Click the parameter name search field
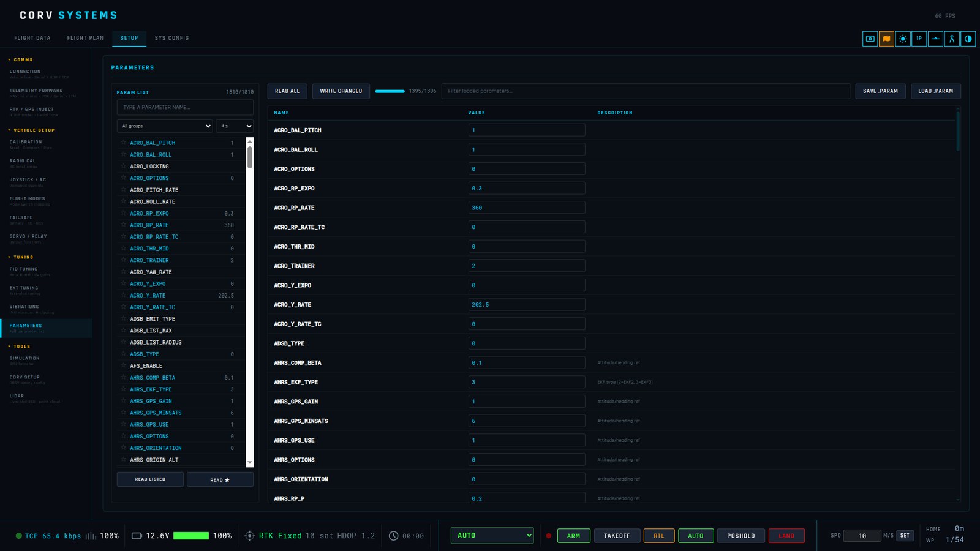 pyautogui.click(x=185, y=107)
